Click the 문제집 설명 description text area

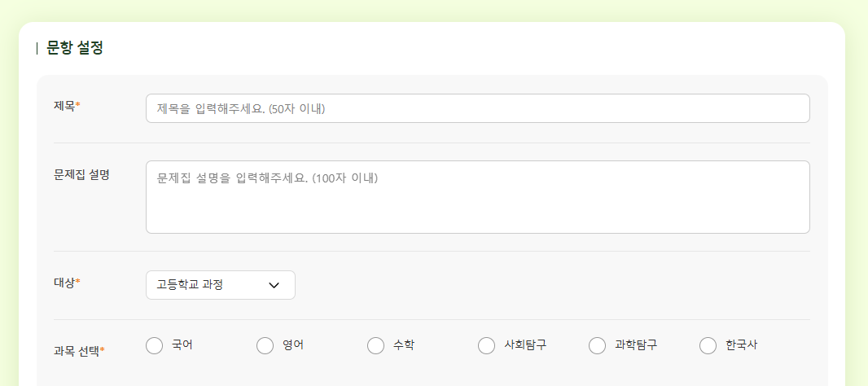coord(477,196)
